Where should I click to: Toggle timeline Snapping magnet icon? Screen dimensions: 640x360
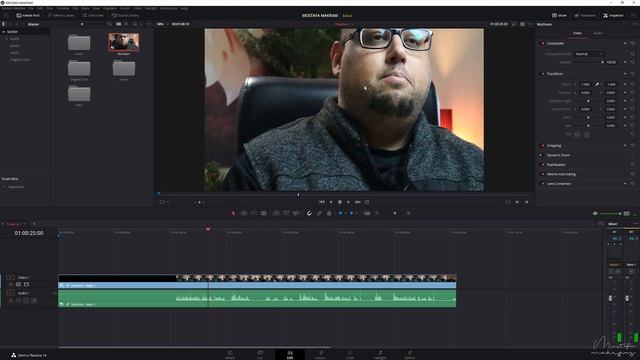click(x=309, y=213)
